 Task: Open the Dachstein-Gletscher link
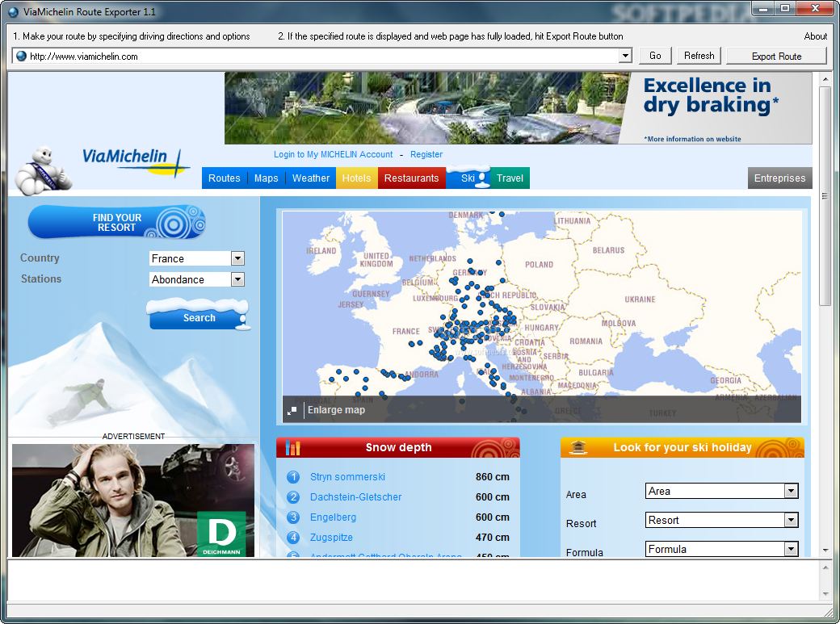click(355, 497)
